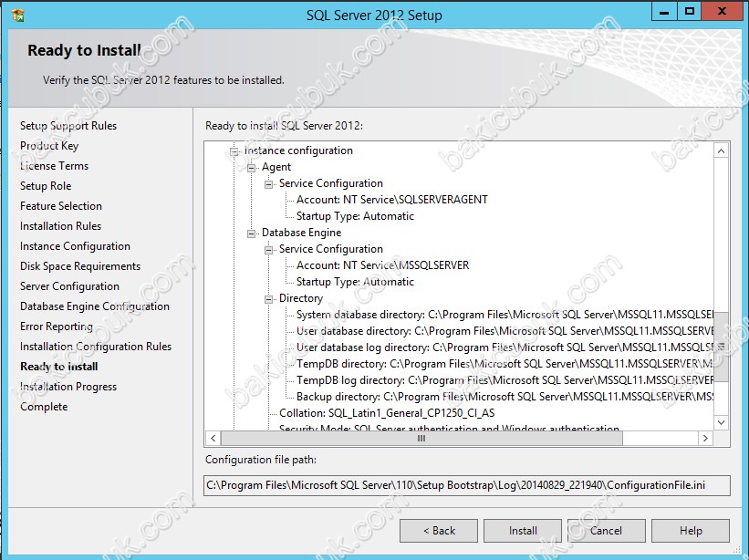Screen dimensions: 749x560
Task: Select the Installation Rules step
Action: tap(60, 226)
